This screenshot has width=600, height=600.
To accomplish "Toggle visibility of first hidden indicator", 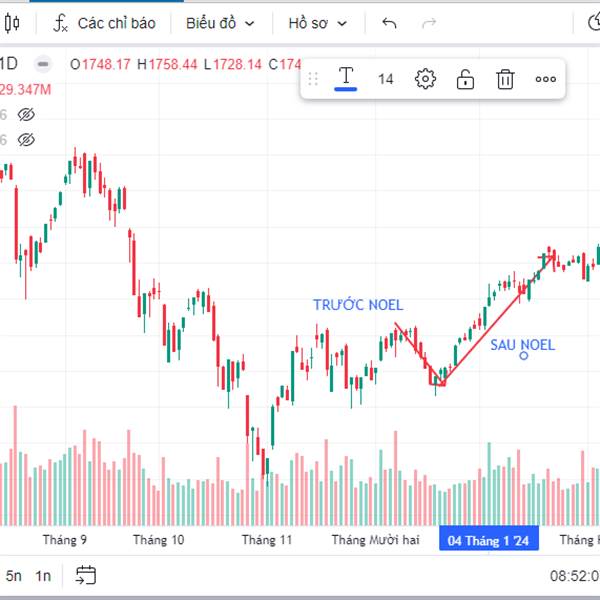I will coord(26,115).
